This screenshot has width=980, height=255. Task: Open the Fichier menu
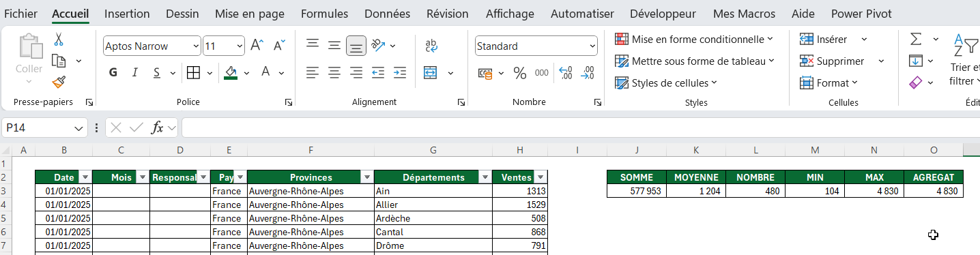[21, 14]
